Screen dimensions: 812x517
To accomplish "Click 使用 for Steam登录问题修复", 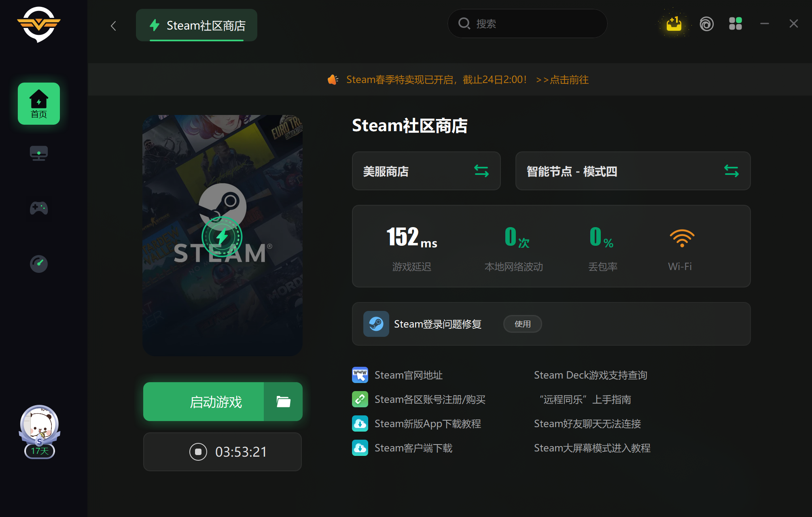I will pyautogui.click(x=522, y=324).
